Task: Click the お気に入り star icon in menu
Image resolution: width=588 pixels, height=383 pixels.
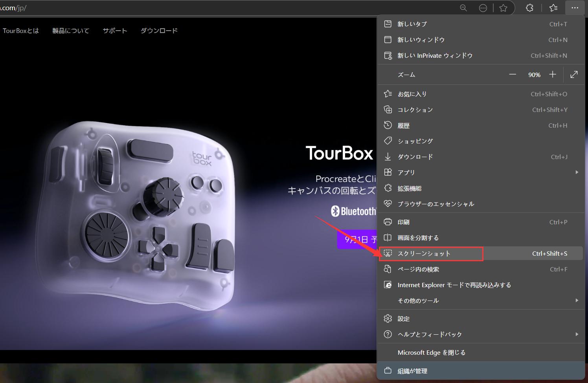Action: tap(388, 94)
